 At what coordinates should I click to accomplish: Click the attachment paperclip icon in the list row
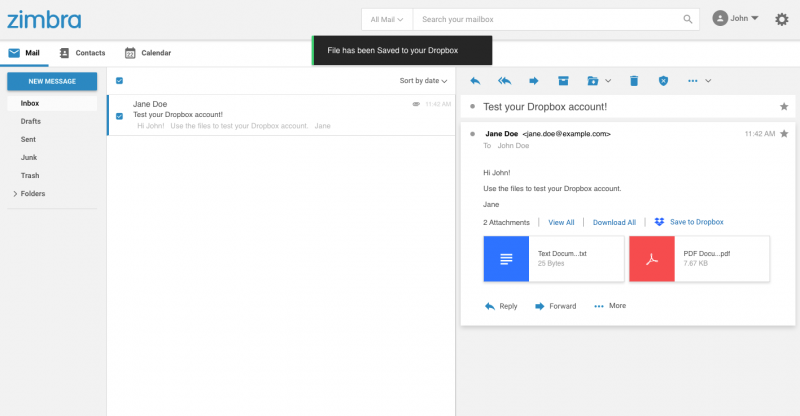416,104
